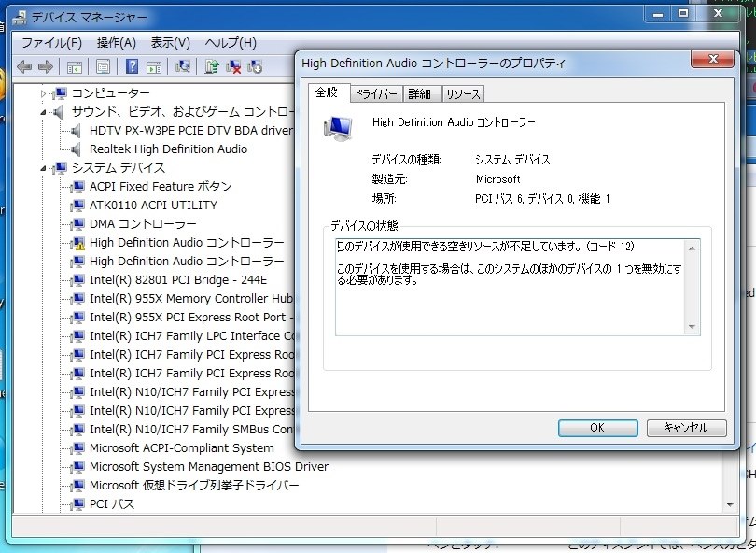Click the device icon beside DMA コントローラー

point(77,224)
